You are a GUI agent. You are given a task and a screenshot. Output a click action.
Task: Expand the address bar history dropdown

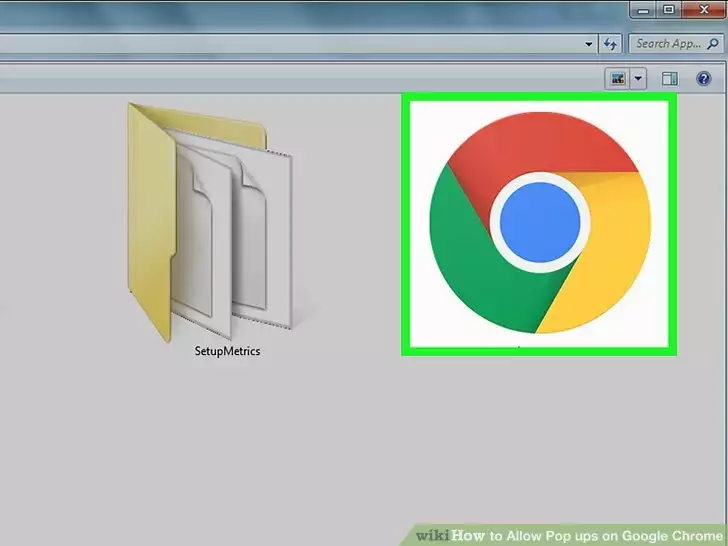[x=589, y=44]
